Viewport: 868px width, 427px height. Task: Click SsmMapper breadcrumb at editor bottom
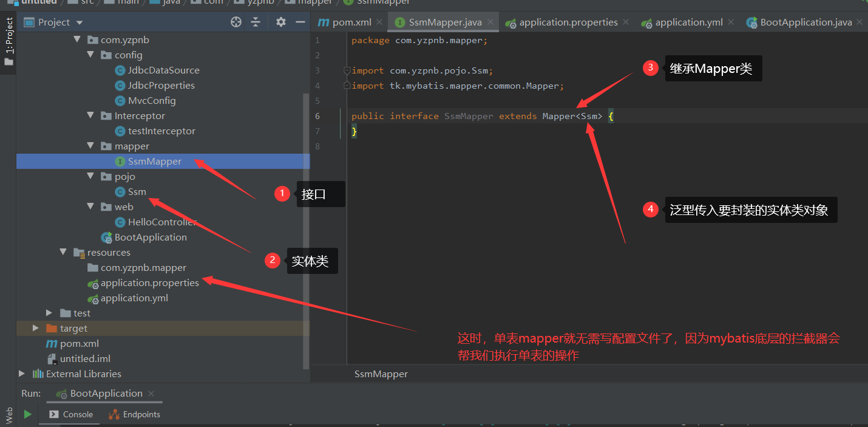pos(381,374)
